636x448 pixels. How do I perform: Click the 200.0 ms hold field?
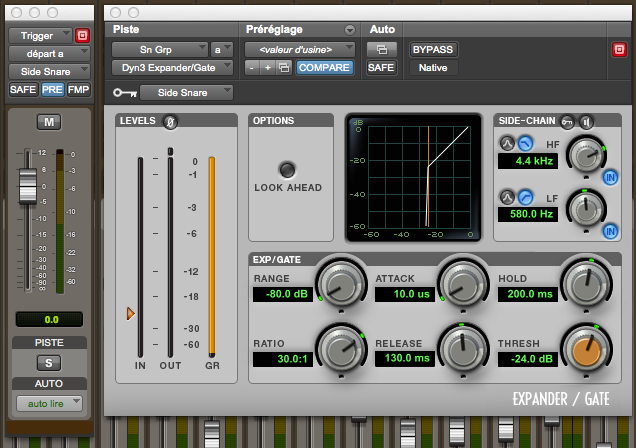click(528, 294)
